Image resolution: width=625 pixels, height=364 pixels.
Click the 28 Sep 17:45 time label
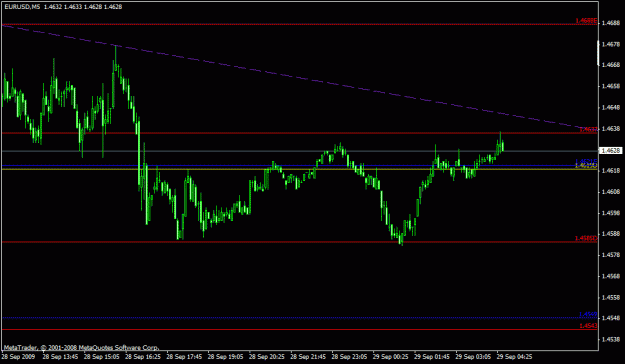click(184, 356)
